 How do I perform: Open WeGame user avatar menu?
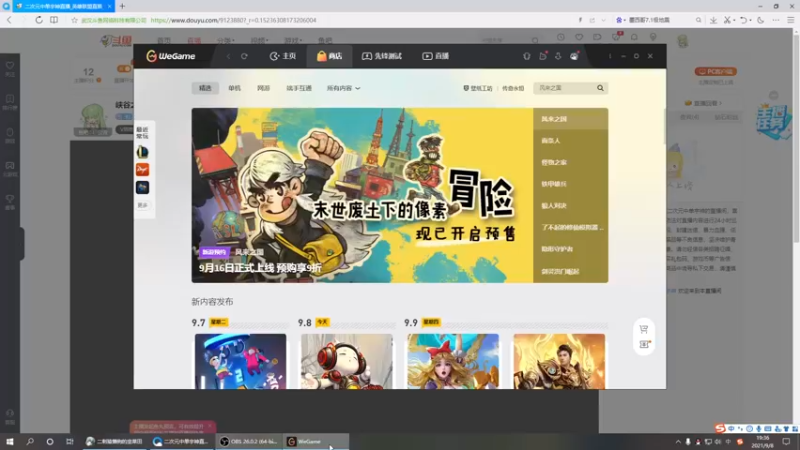point(574,56)
